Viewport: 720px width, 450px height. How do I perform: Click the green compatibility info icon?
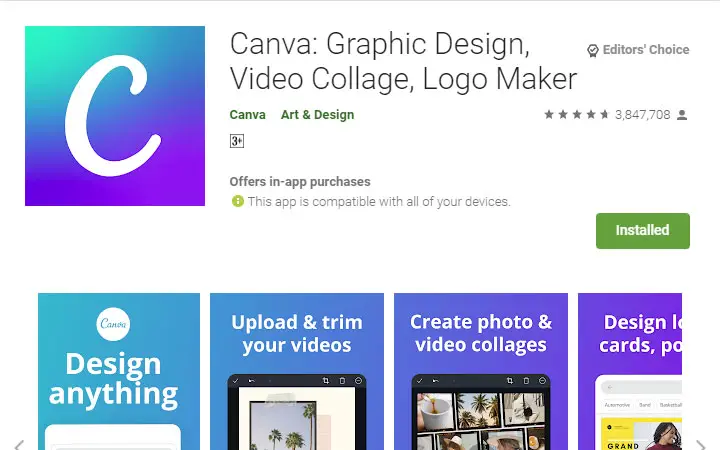(237, 201)
